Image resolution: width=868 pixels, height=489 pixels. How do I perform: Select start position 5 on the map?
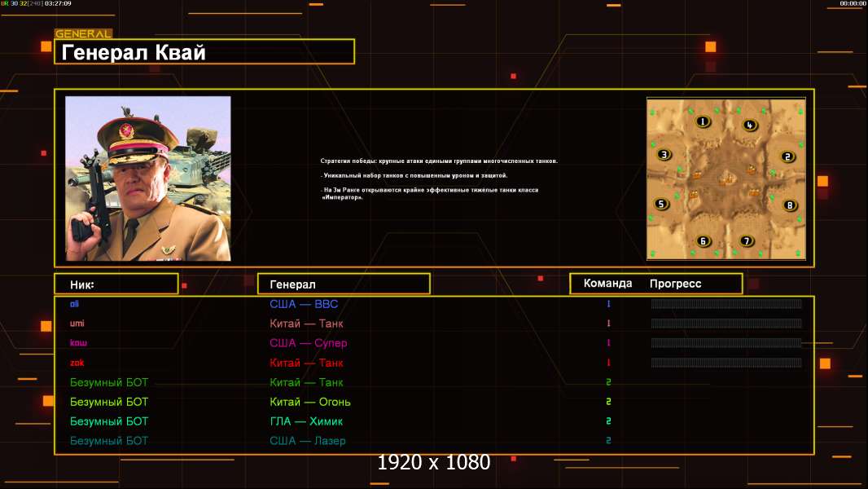[661, 204]
